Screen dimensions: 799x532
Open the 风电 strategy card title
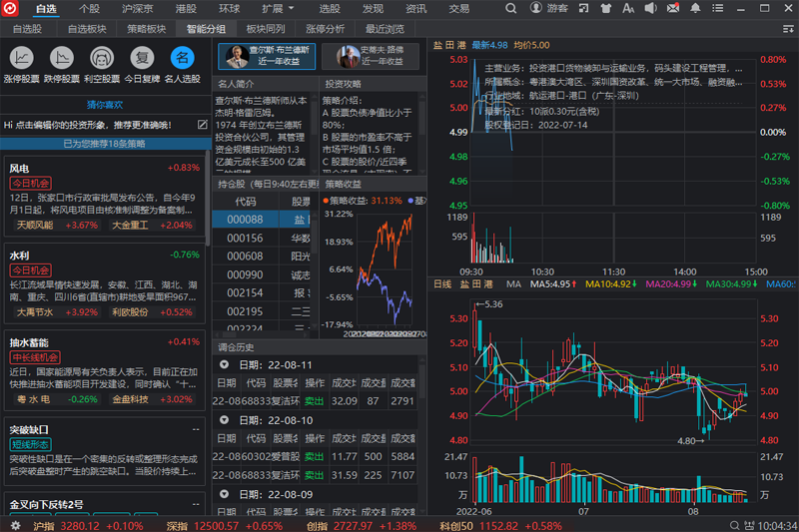pos(19,169)
